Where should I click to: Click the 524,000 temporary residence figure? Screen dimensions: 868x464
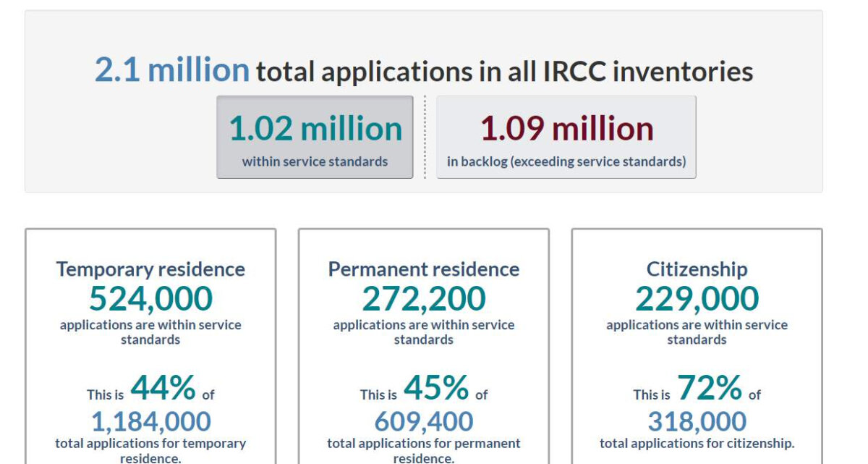tap(150, 299)
